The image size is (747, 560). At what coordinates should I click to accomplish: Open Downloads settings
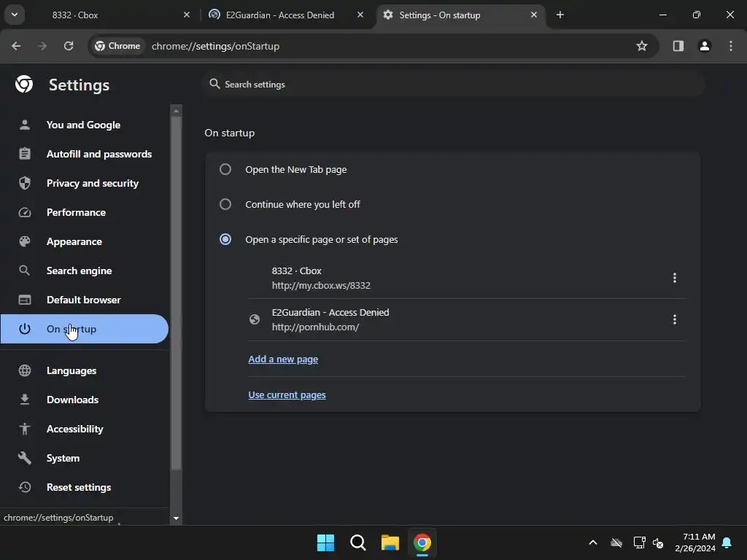coord(85,400)
